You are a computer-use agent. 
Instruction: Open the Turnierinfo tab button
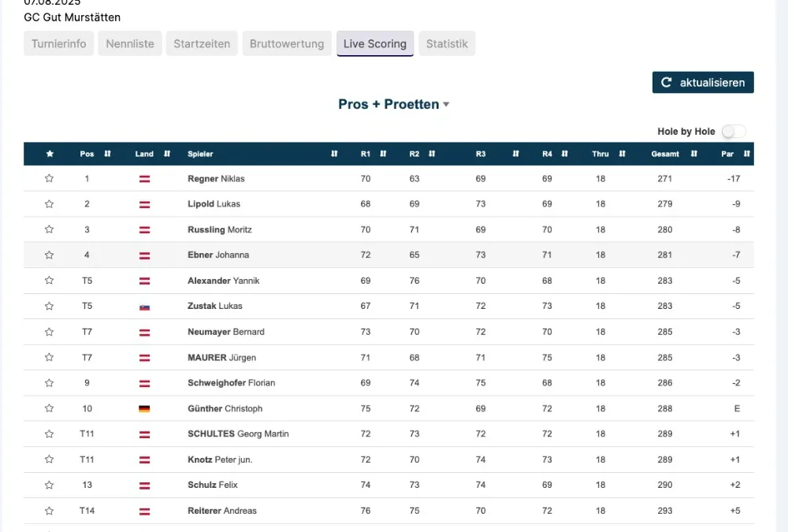tap(59, 44)
